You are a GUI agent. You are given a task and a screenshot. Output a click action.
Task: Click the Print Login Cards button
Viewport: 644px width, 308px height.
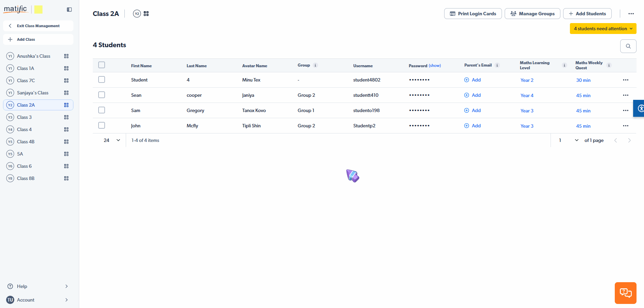coord(473,14)
